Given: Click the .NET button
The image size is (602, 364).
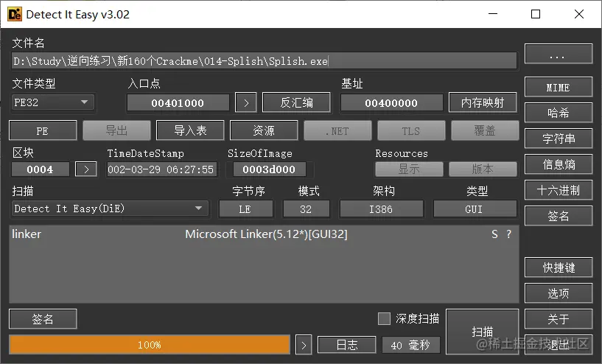Looking at the screenshot, I should (x=338, y=130).
